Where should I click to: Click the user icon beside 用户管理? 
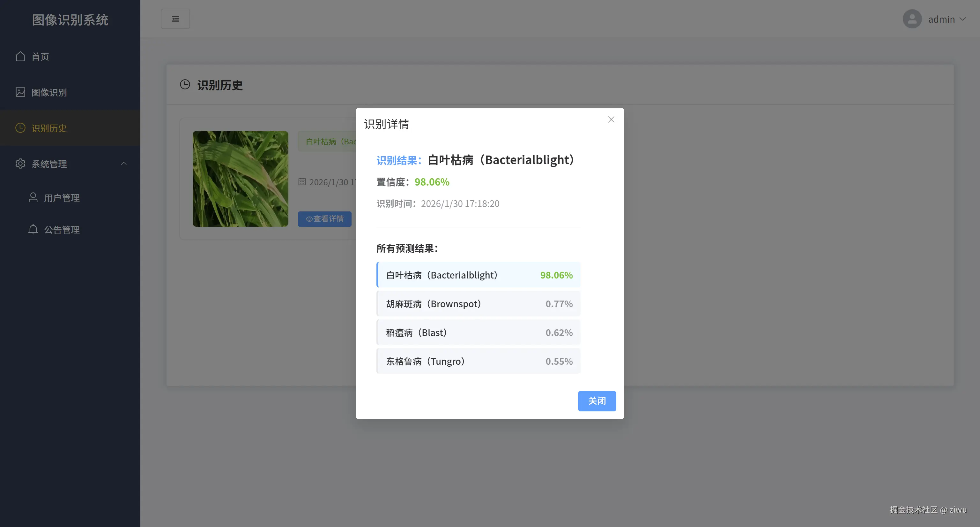pyautogui.click(x=33, y=198)
